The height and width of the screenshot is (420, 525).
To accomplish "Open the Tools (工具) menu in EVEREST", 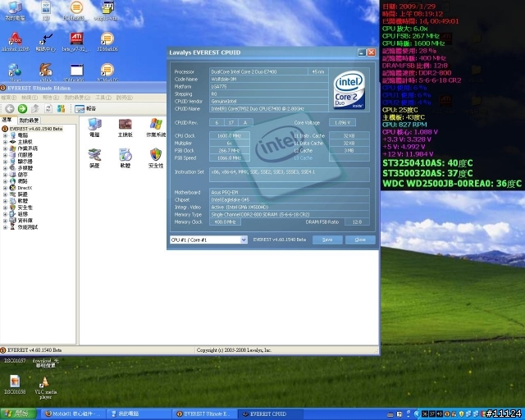I will tap(103, 98).
